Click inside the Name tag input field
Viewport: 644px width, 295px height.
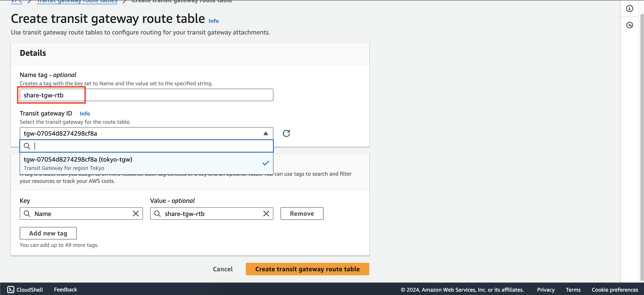(147, 95)
